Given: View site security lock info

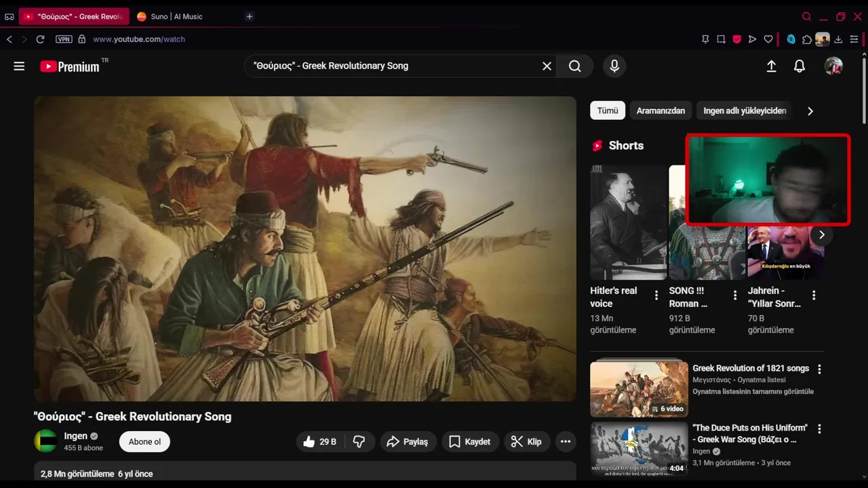Looking at the screenshot, I should click(x=82, y=39).
